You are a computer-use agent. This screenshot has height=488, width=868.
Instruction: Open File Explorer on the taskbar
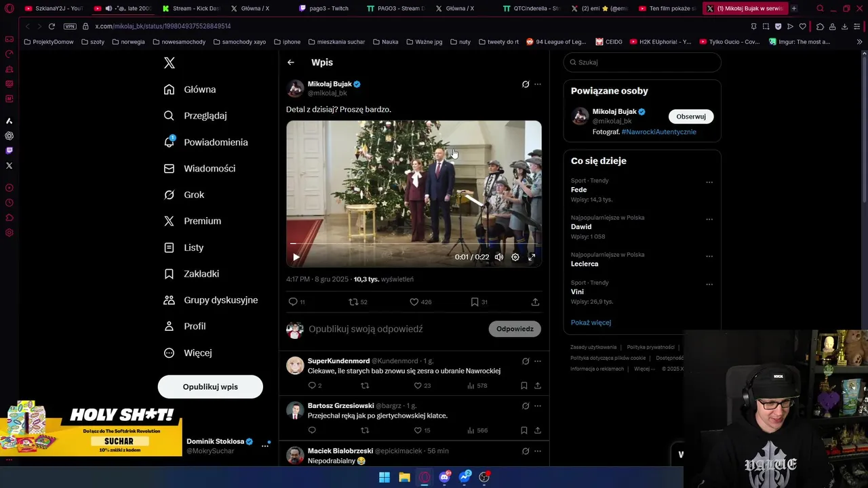coord(404,477)
